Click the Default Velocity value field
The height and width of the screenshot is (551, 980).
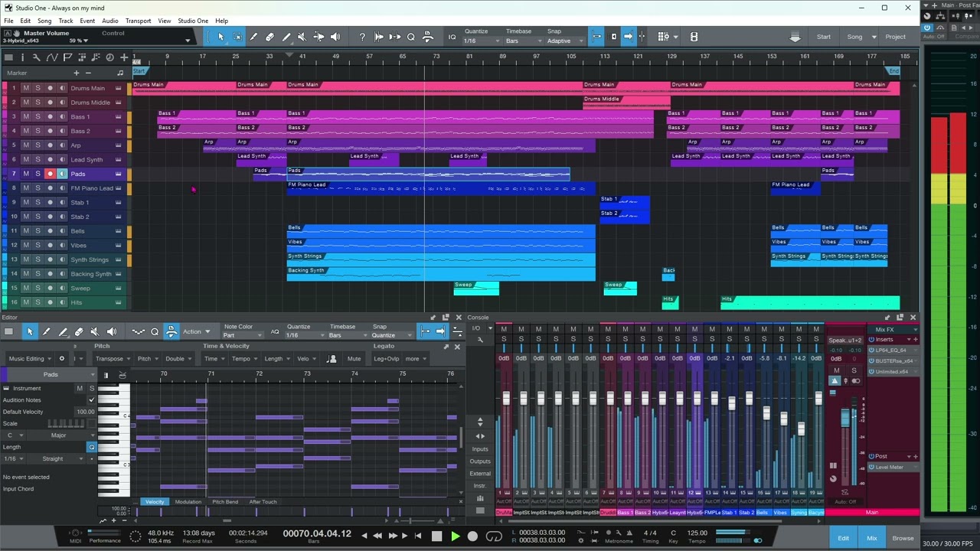point(85,412)
